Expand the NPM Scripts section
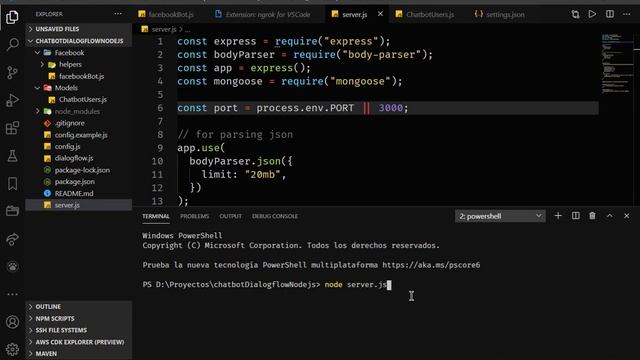 (79, 318)
